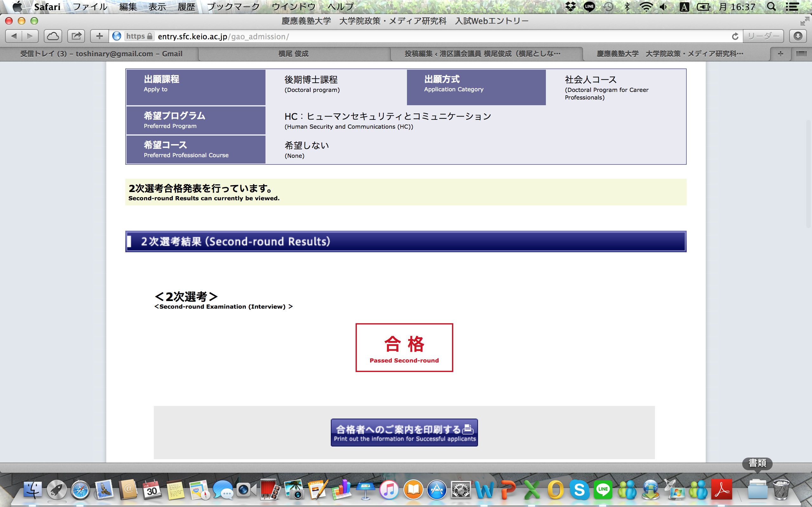The image size is (812, 507).
Task: Click the reload page icon
Action: (x=735, y=36)
